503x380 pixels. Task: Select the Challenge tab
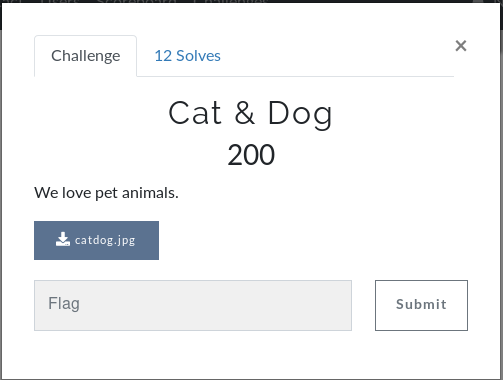[x=85, y=56]
